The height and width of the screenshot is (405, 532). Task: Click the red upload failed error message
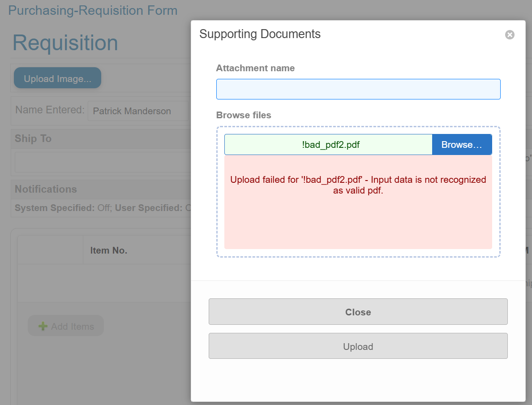[358, 185]
